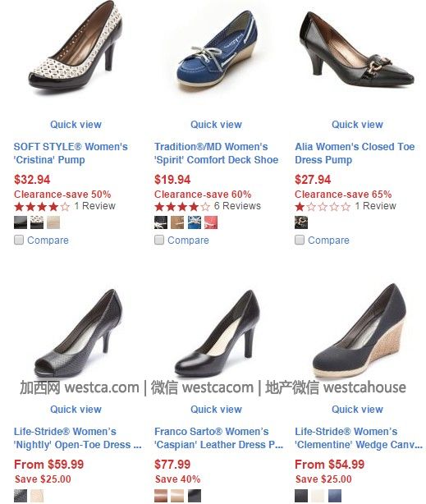Screen dimensions: 426x504
Task: Check Compare for SOFT STYLE Cristina Pump
Action: pyautogui.click(x=19, y=240)
